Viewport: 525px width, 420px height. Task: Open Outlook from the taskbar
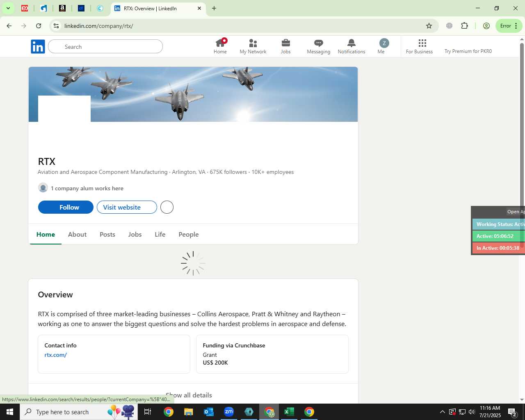[209, 412]
